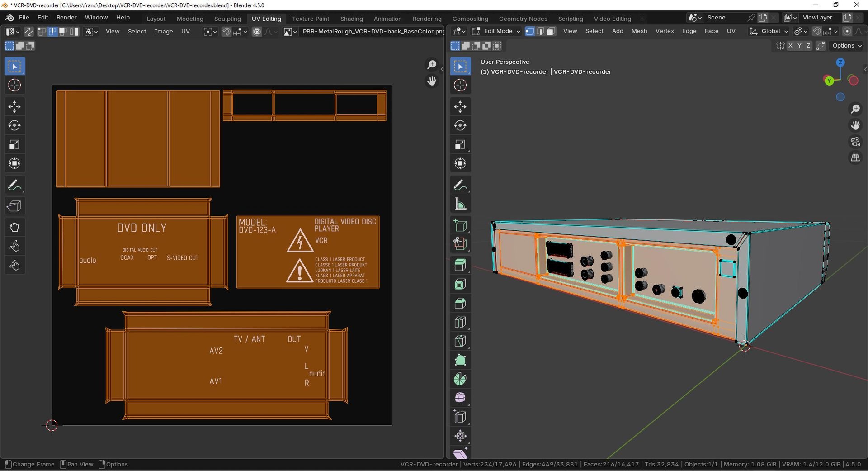Switch viewport to camera view icon
Image resolution: width=868 pixels, height=471 pixels.
pyautogui.click(x=855, y=142)
